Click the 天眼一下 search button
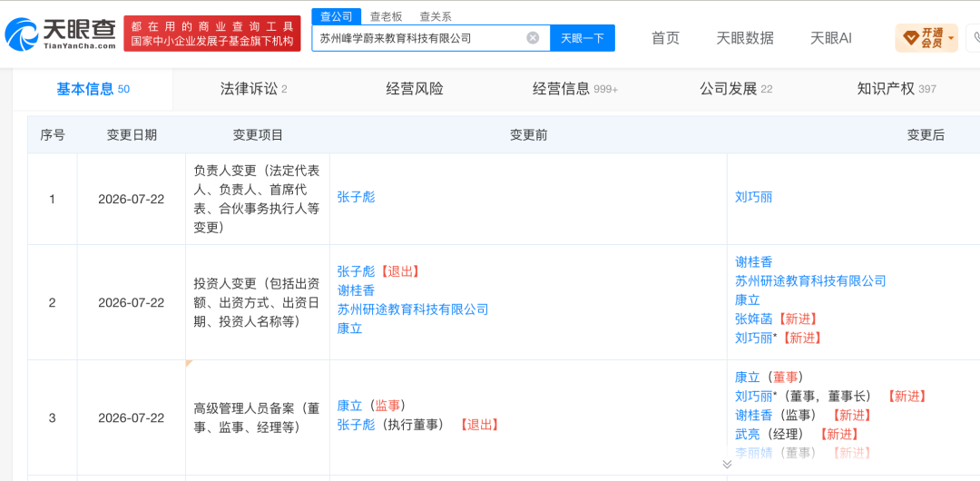980x481 pixels. [583, 38]
